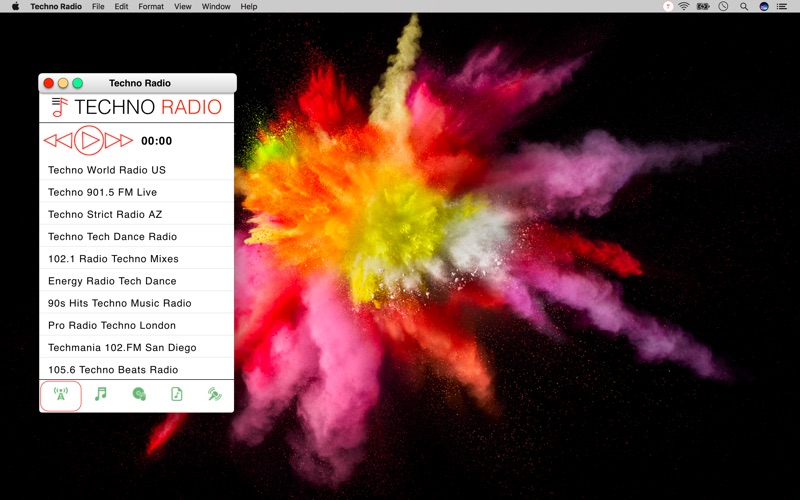Select 102.1 Radio Techno Mixes
800x500 pixels.
(137, 259)
